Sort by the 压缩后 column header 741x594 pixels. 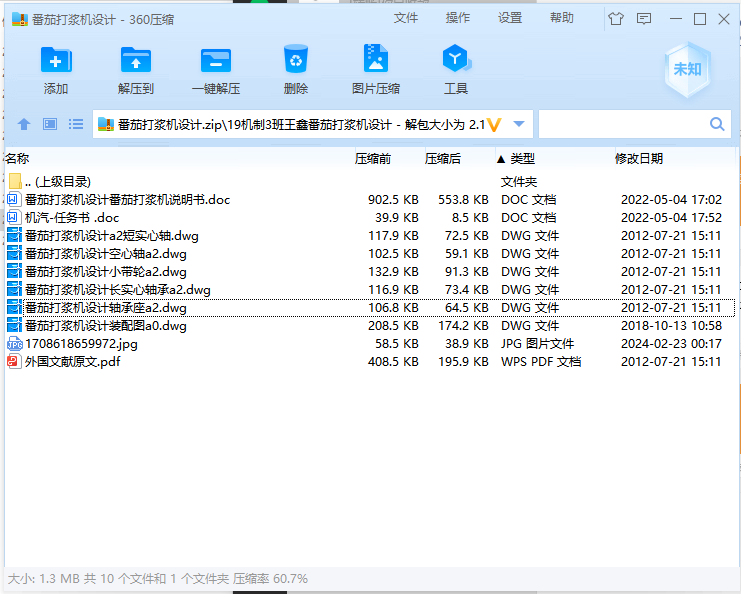(x=458, y=158)
